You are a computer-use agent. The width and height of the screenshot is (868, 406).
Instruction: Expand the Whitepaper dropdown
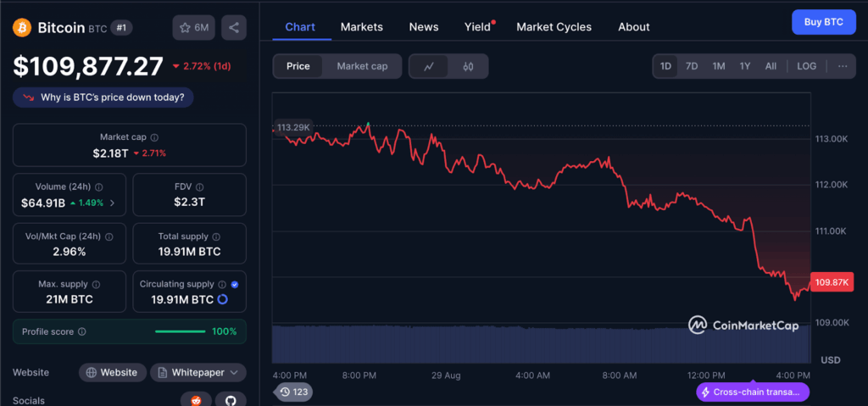pyautogui.click(x=198, y=372)
